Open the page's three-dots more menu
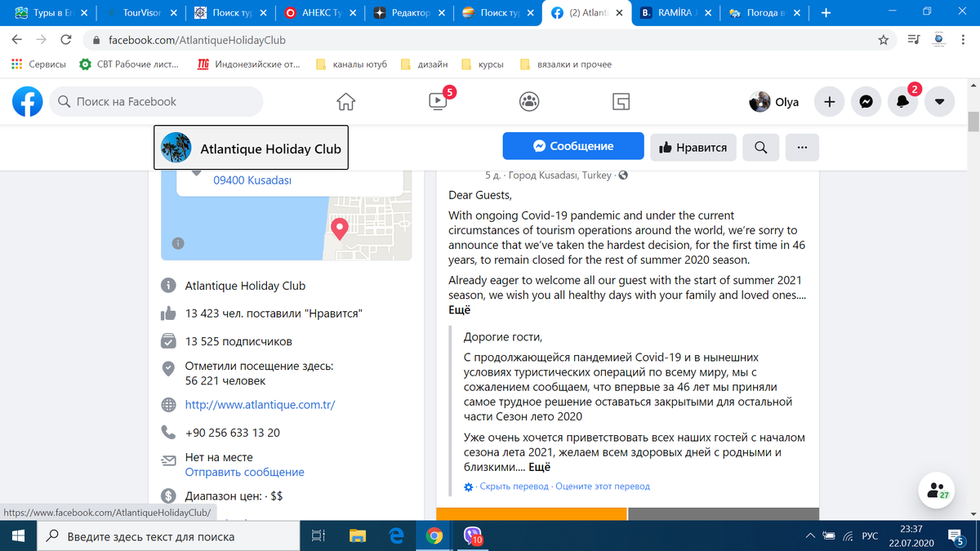 (802, 147)
